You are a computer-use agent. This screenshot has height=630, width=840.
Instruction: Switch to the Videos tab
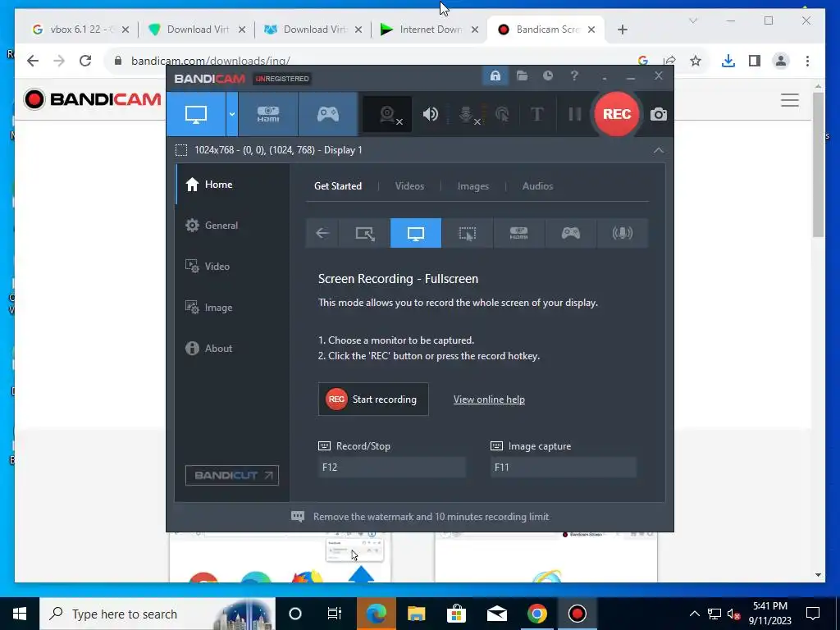click(409, 186)
